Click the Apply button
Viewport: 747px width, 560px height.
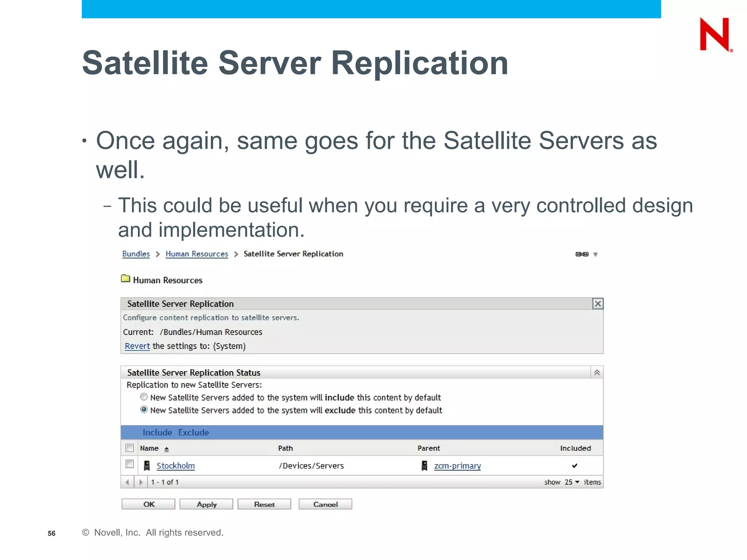click(206, 504)
